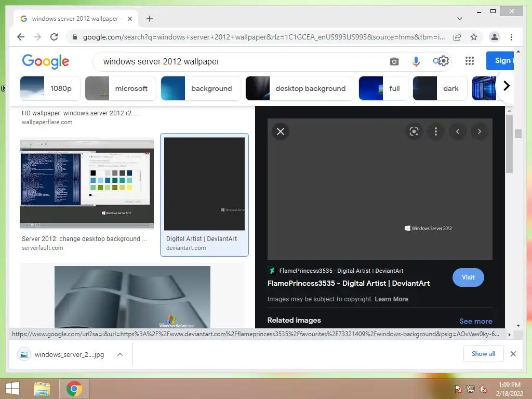Click the Visit button
532x399 pixels.
coord(468,277)
